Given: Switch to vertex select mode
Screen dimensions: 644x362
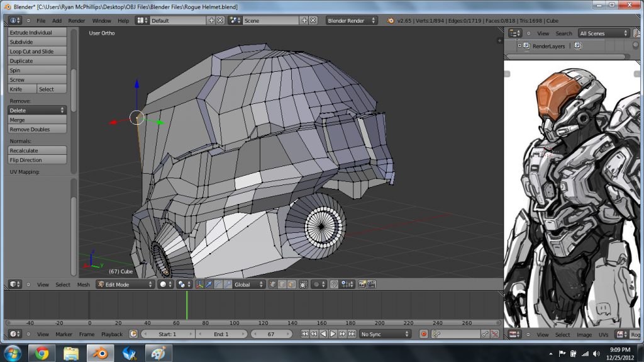Looking at the screenshot, I should point(272,285).
